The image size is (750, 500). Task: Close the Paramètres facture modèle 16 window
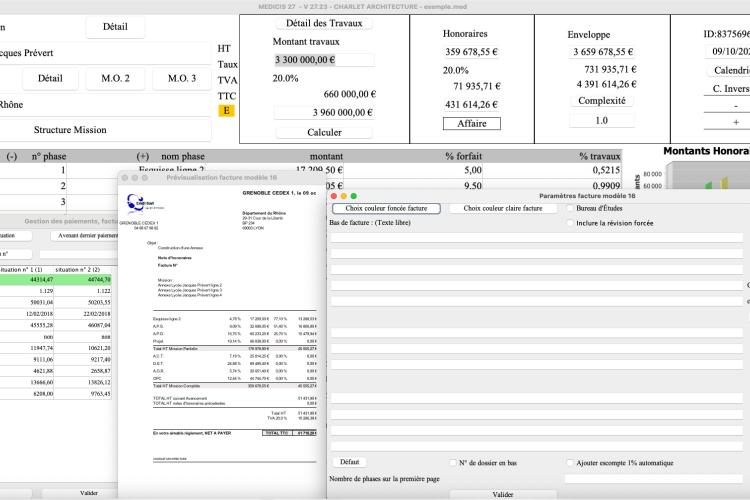[334, 196]
